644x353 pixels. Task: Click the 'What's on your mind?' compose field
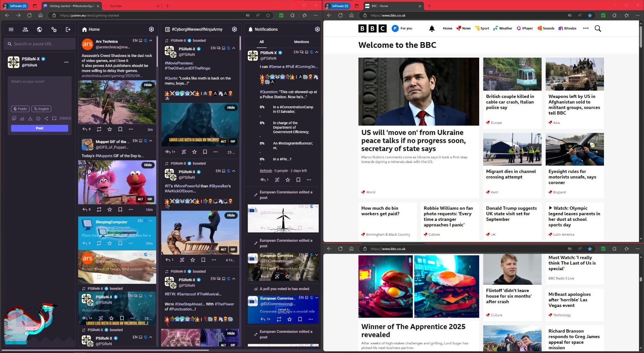pos(40,90)
